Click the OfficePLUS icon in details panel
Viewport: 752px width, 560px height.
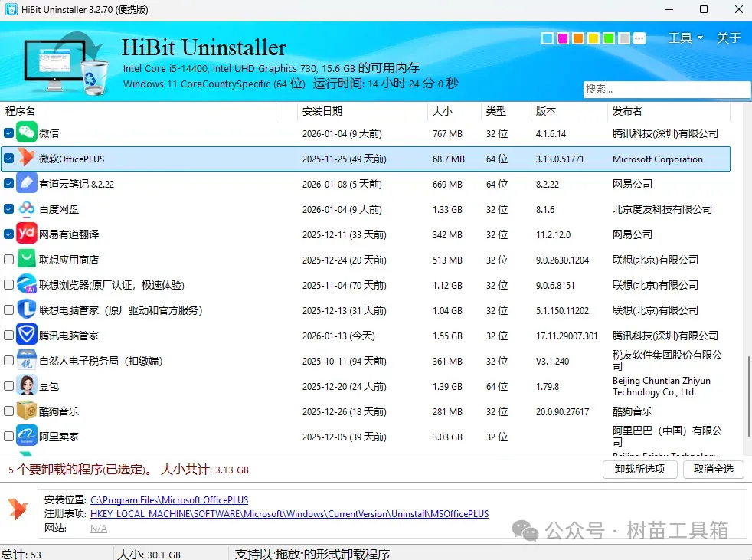click(x=18, y=509)
